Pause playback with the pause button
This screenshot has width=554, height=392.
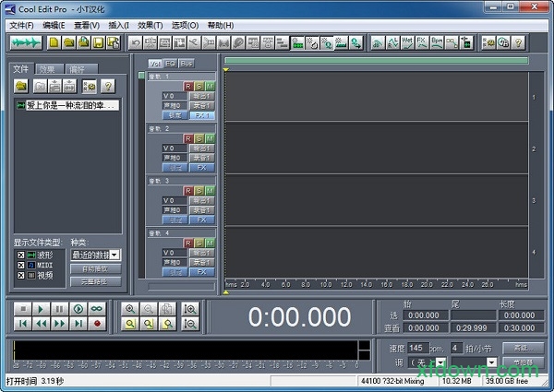pos(60,309)
